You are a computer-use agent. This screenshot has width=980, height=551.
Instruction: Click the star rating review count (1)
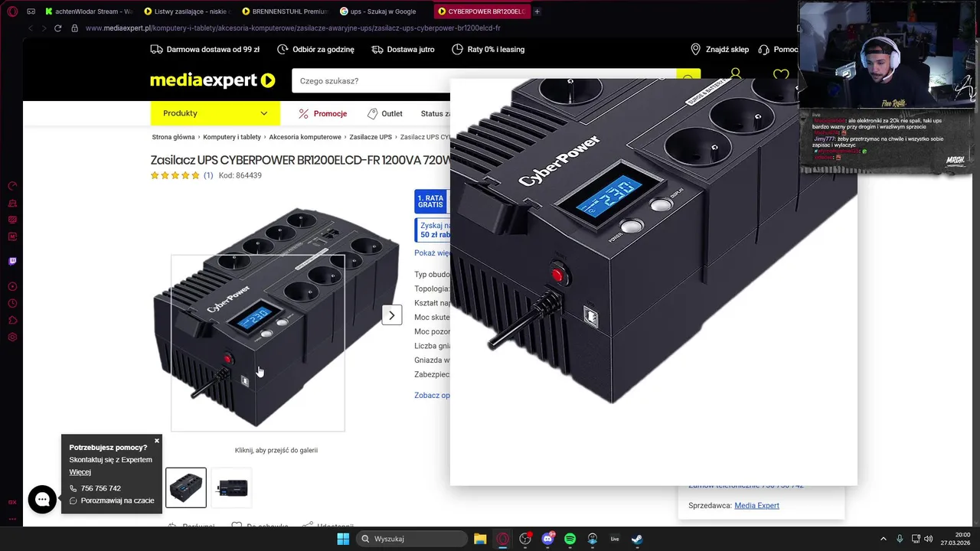pyautogui.click(x=208, y=175)
